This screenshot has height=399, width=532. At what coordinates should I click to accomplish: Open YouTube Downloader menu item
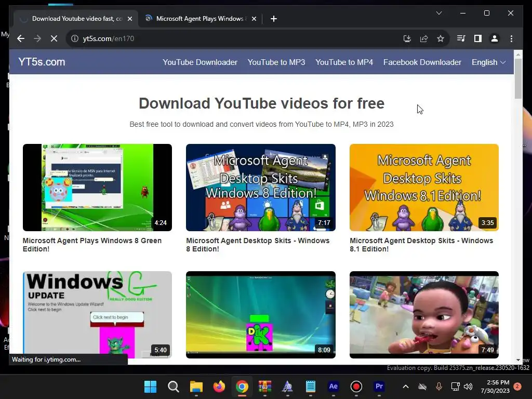click(200, 62)
